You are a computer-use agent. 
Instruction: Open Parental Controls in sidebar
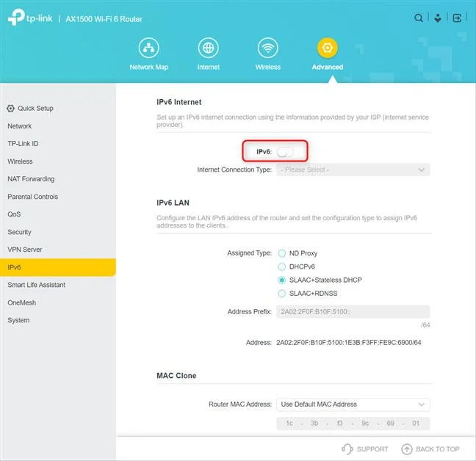click(33, 197)
